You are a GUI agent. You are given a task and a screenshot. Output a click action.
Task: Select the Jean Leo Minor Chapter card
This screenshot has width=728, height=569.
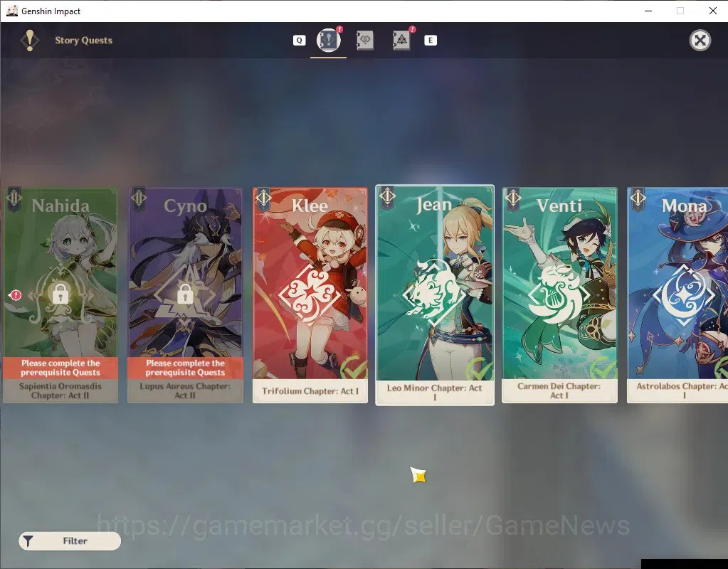click(x=435, y=295)
